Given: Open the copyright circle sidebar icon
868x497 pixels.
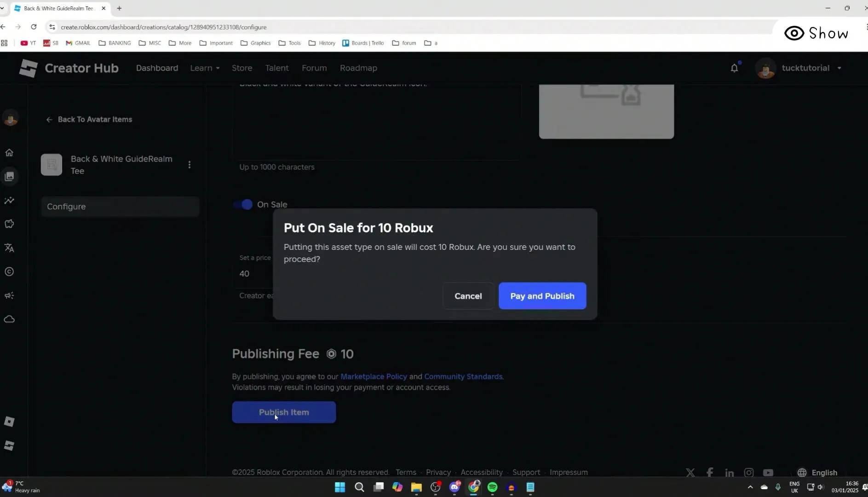Looking at the screenshot, I should 9,272.
